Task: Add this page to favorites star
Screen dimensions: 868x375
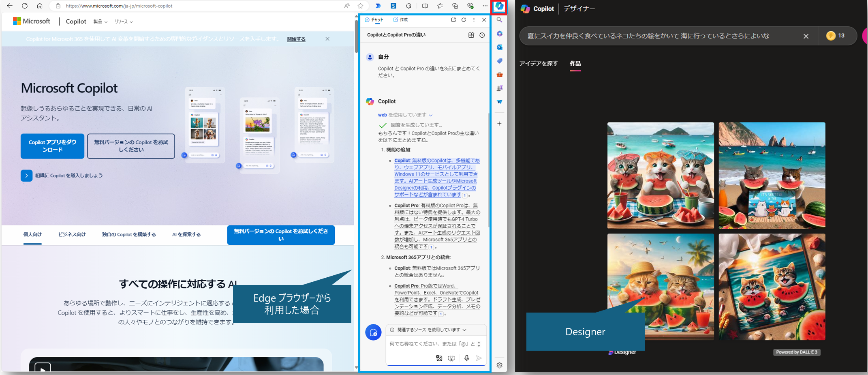Action: point(360,6)
